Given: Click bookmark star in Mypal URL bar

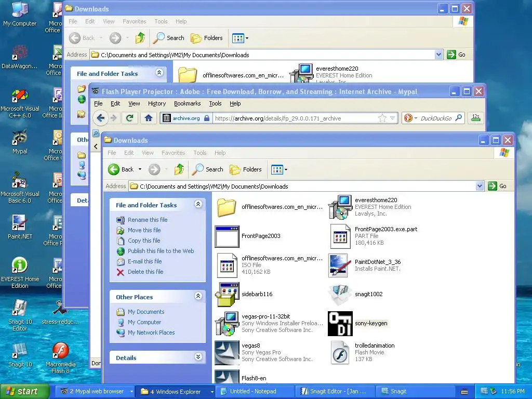Looking at the screenshot, I should (x=382, y=118).
